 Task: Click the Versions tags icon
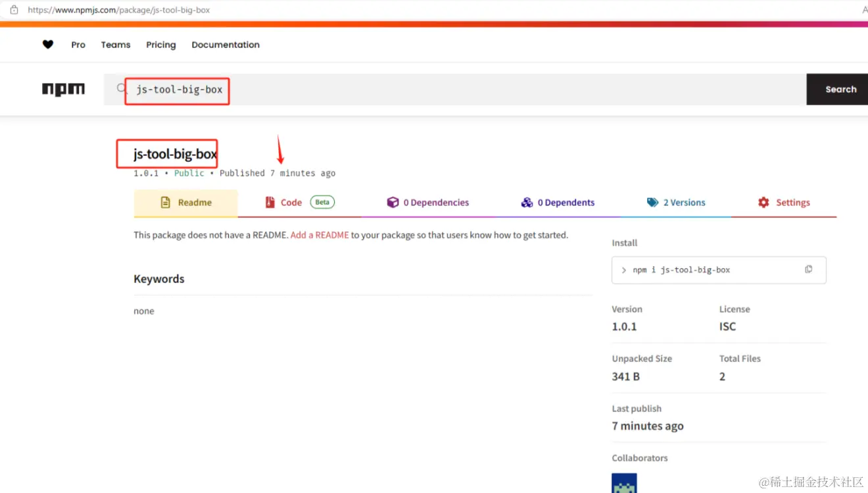click(652, 203)
